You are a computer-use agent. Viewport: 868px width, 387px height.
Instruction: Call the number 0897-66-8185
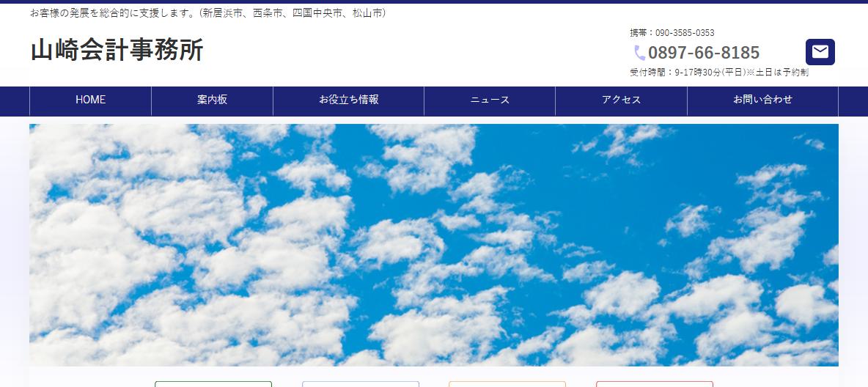point(704,53)
